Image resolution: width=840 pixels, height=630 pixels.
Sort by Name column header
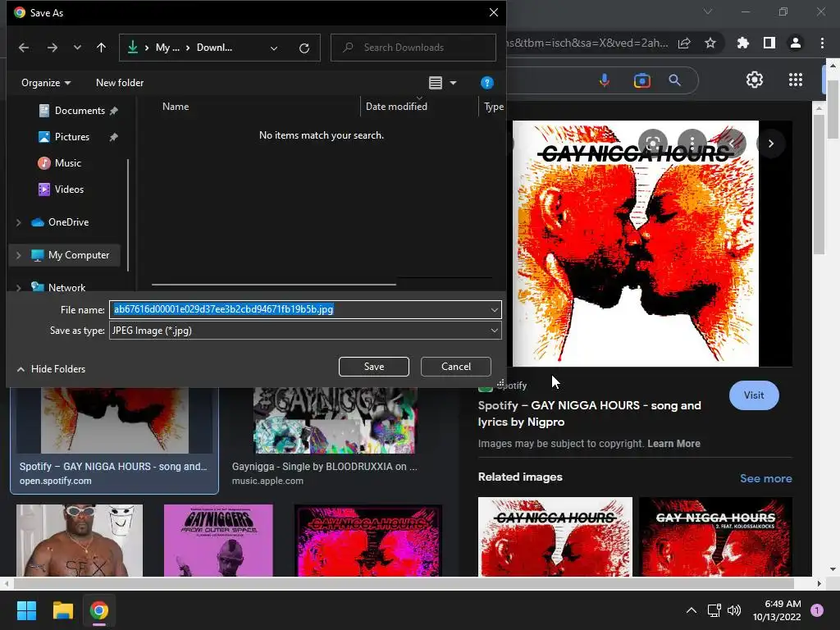[x=176, y=106]
